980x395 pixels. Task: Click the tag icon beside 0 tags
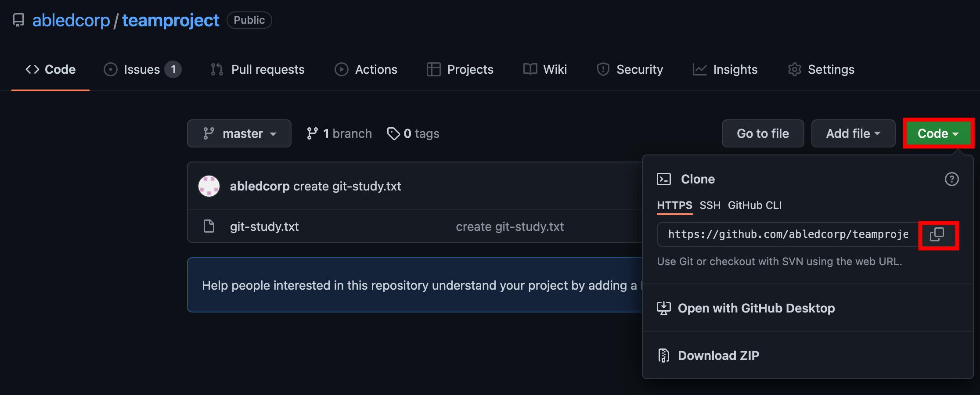coord(393,133)
